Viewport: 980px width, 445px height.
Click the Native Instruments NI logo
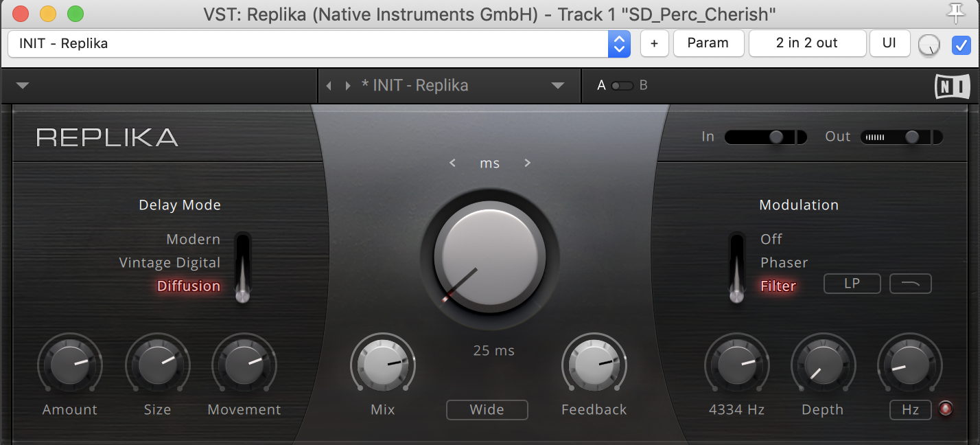[952, 87]
